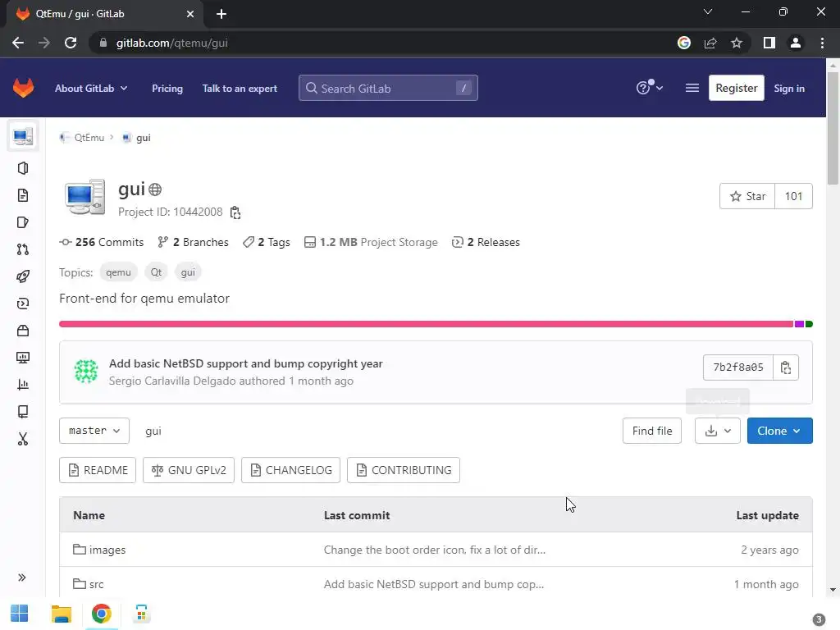Open download source code dropdown
This screenshot has width=840, height=630.
click(717, 431)
